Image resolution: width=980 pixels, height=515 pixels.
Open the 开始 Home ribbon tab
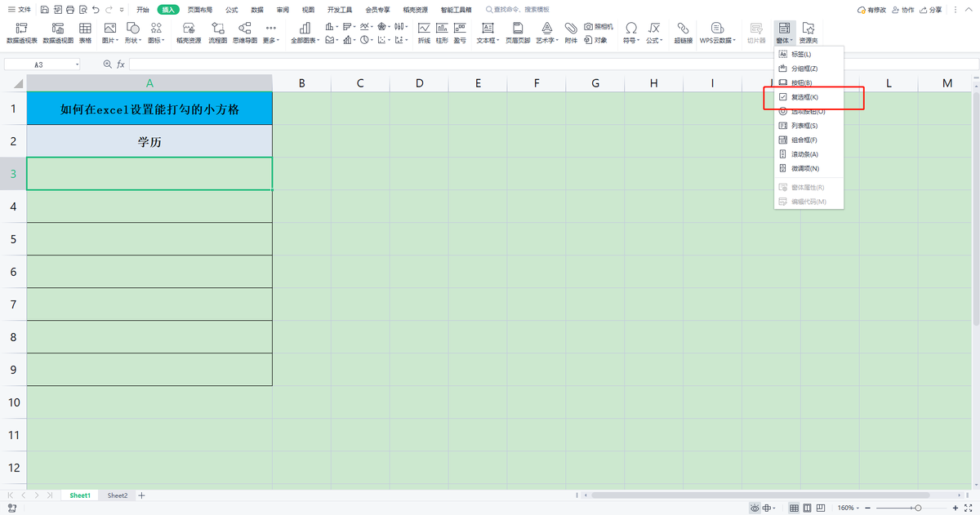tap(144, 10)
